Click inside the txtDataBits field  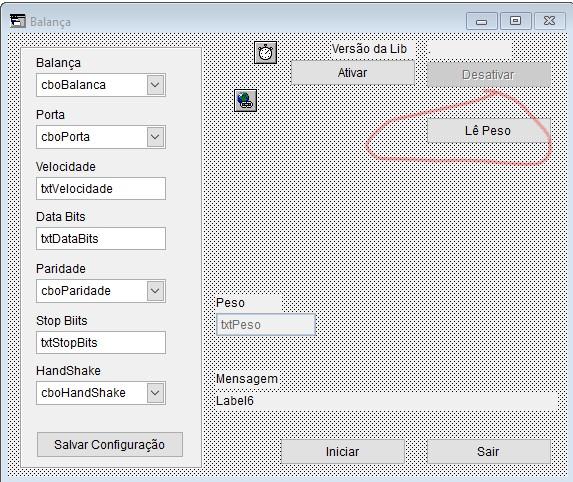[x=101, y=239]
